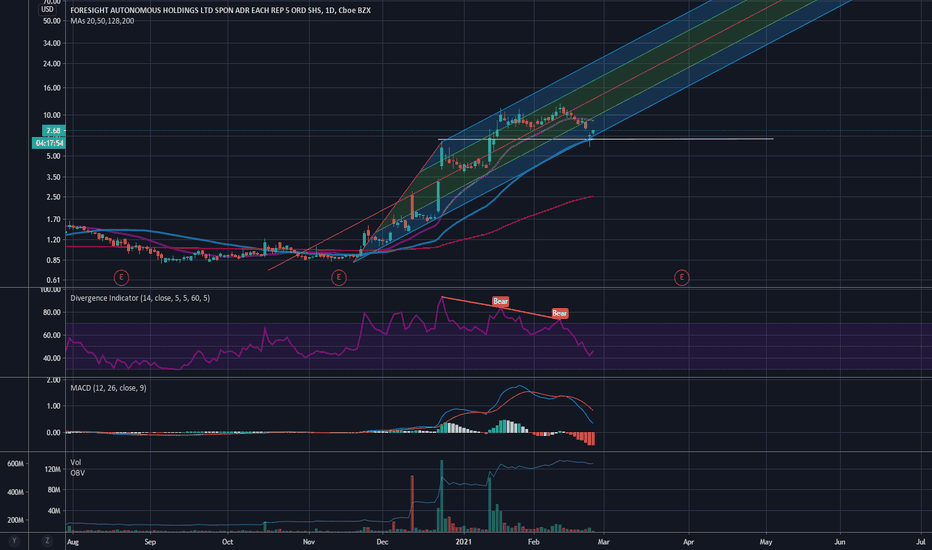Click the Aug label on the time axis

(73, 542)
